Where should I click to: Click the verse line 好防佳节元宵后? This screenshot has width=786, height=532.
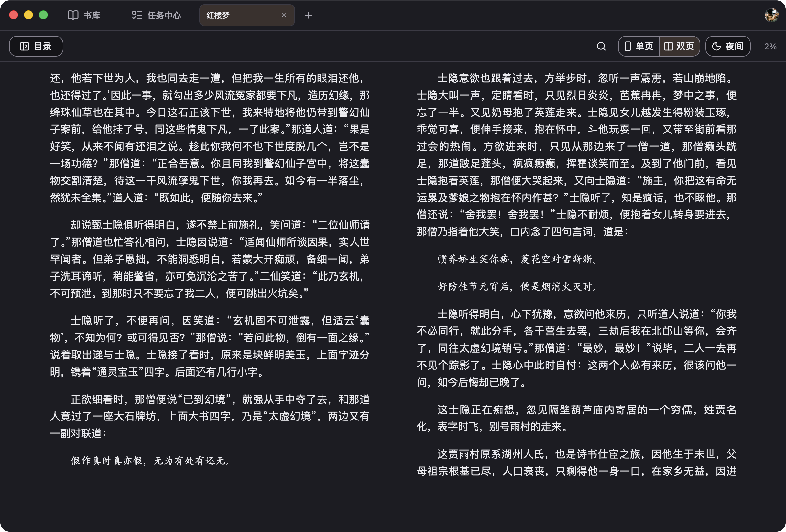point(474,286)
